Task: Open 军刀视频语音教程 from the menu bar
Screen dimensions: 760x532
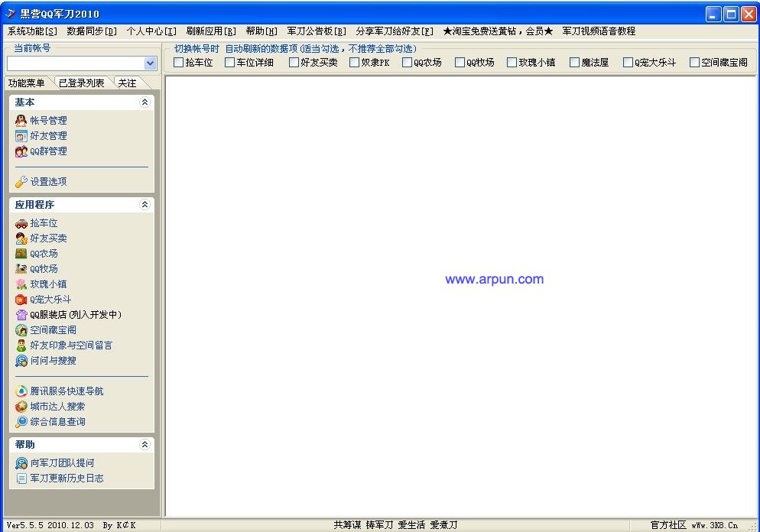Action: (x=599, y=31)
